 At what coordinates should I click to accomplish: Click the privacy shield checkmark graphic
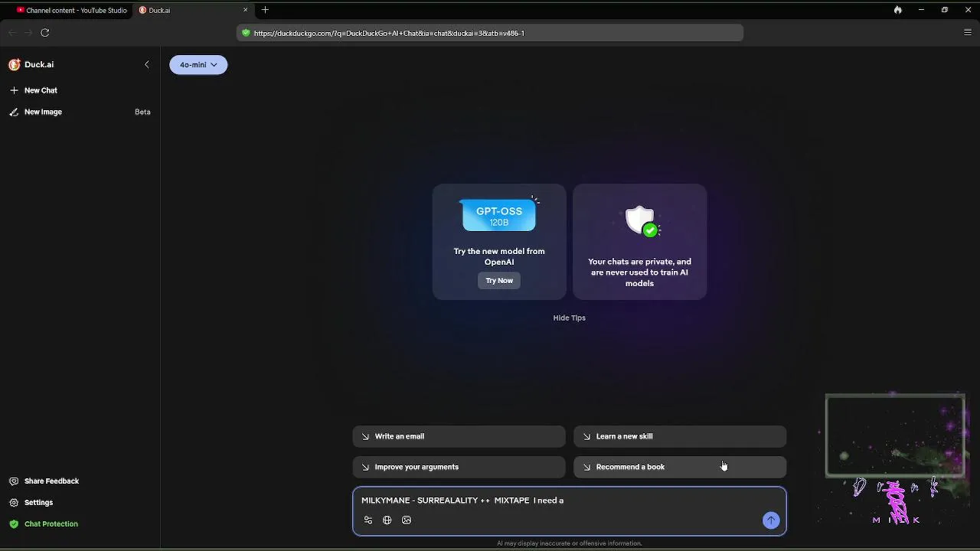(x=642, y=221)
